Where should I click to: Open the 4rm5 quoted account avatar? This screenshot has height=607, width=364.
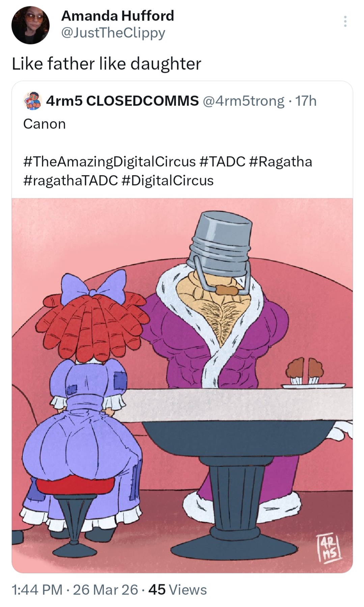(32, 101)
